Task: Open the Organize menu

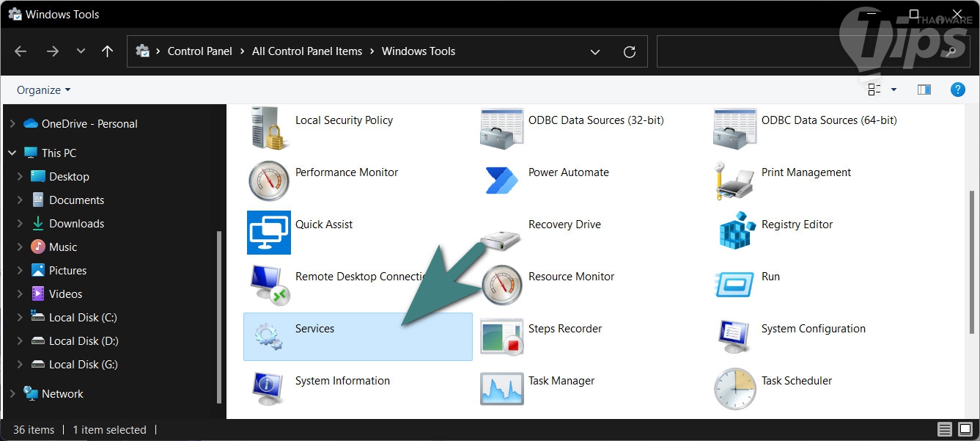Action: point(44,90)
